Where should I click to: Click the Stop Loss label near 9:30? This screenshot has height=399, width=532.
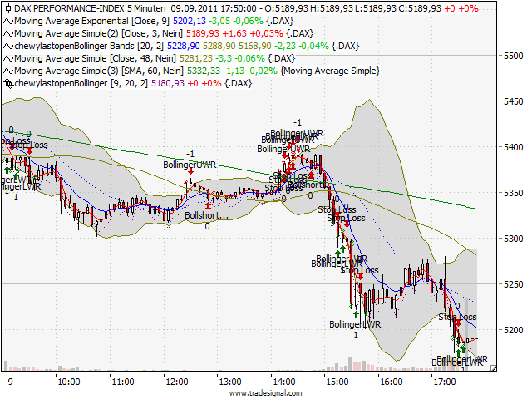point(29,145)
